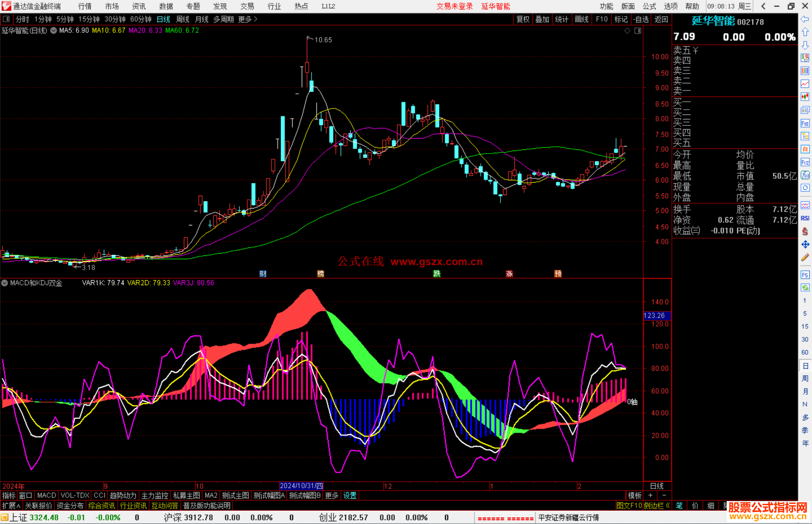Click the F10 button in chart toolbar
The height and width of the screenshot is (524, 812).
[601, 19]
